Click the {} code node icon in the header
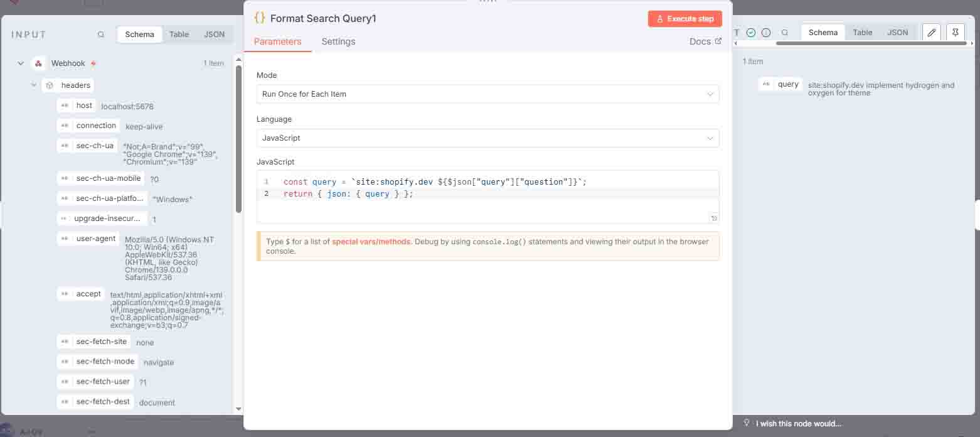The height and width of the screenshot is (437, 980). pos(259,18)
